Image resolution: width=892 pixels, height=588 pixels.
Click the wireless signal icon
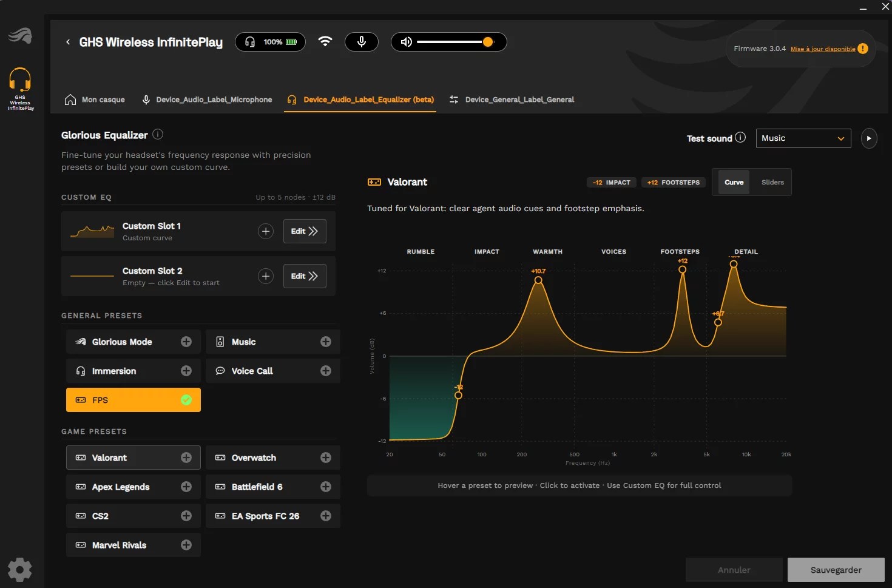click(325, 41)
